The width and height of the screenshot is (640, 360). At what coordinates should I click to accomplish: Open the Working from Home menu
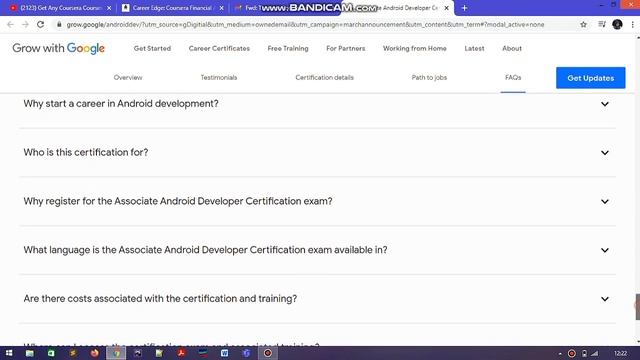pyautogui.click(x=415, y=48)
